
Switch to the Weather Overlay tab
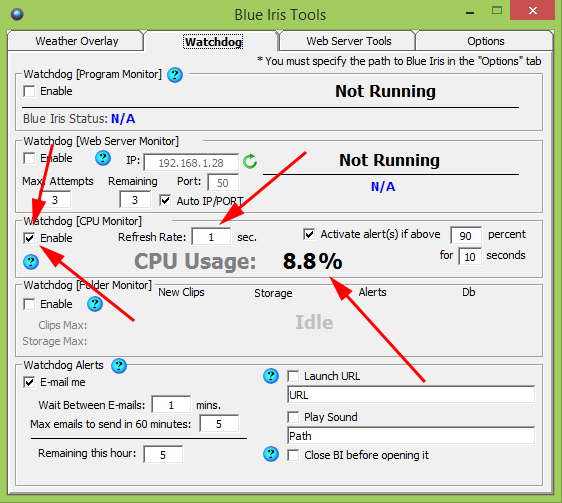76,41
